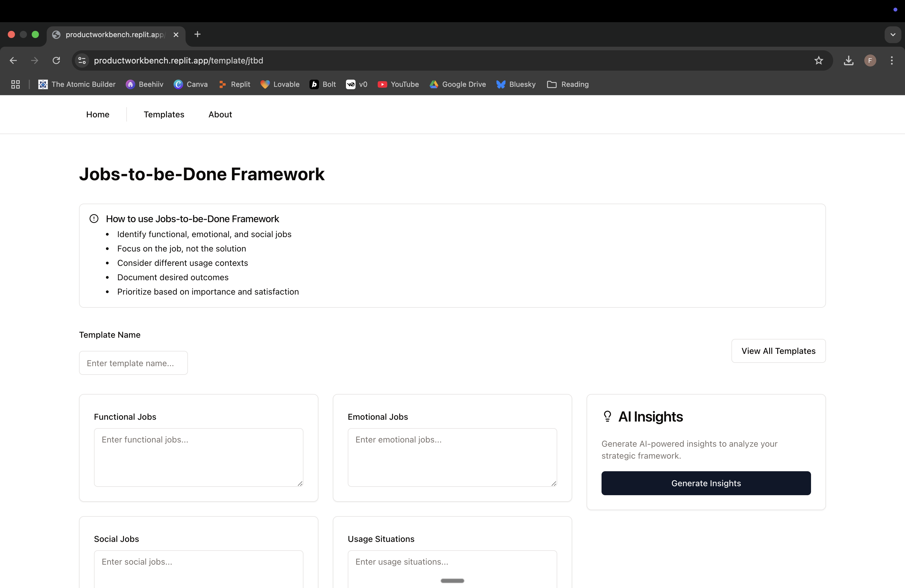Image resolution: width=905 pixels, height=588 pixels.
Task: Click the site information icon in address bar
Action: [x=82, y=60]
